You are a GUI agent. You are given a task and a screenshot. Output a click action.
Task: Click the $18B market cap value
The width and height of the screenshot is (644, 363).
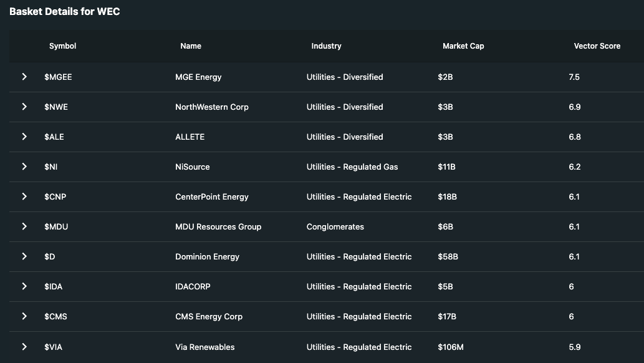point(447,196)
